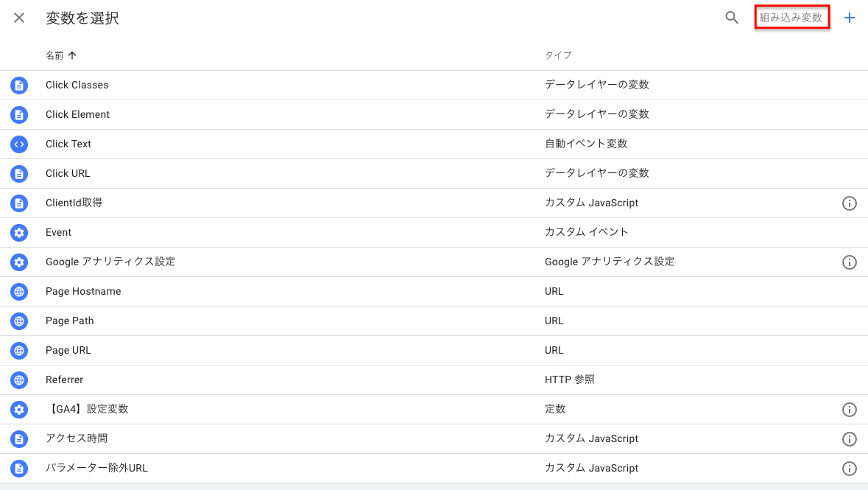Image resolution: width=868 pixels, height=490 pixels.
Task: Choose the Click Element variable
Action: 434,115
